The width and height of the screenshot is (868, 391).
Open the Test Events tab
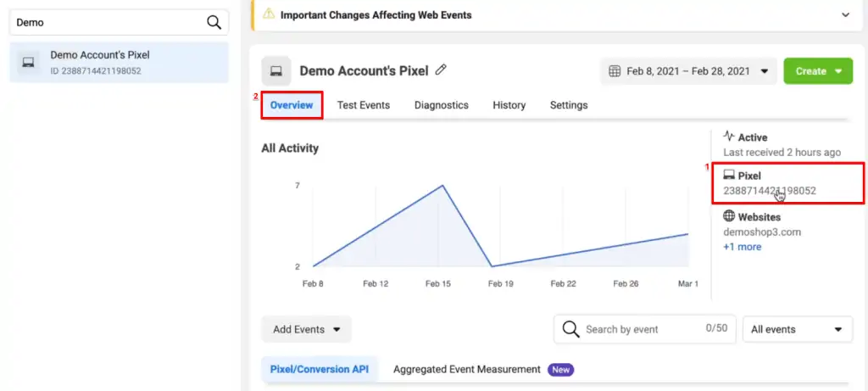(363, 105)
